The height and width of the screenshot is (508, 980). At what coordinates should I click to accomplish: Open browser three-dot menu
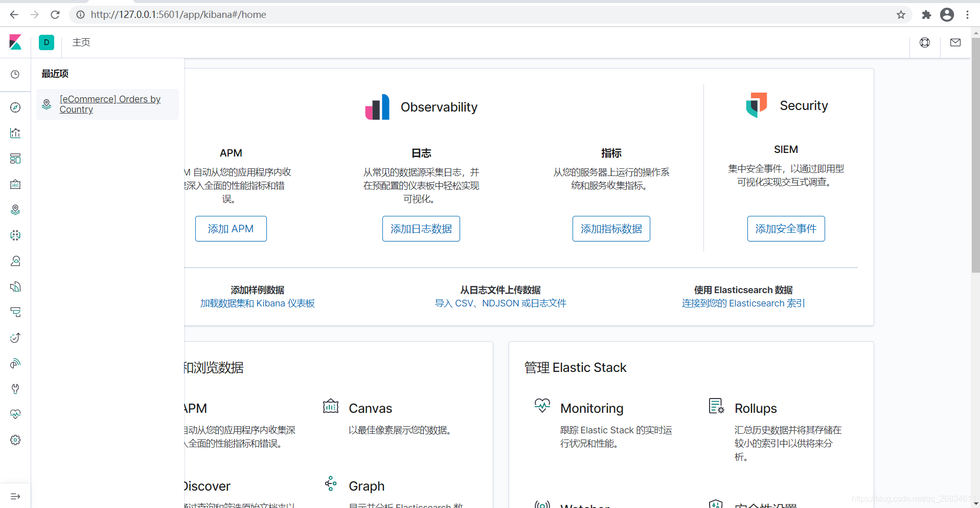tap(967, 15)
